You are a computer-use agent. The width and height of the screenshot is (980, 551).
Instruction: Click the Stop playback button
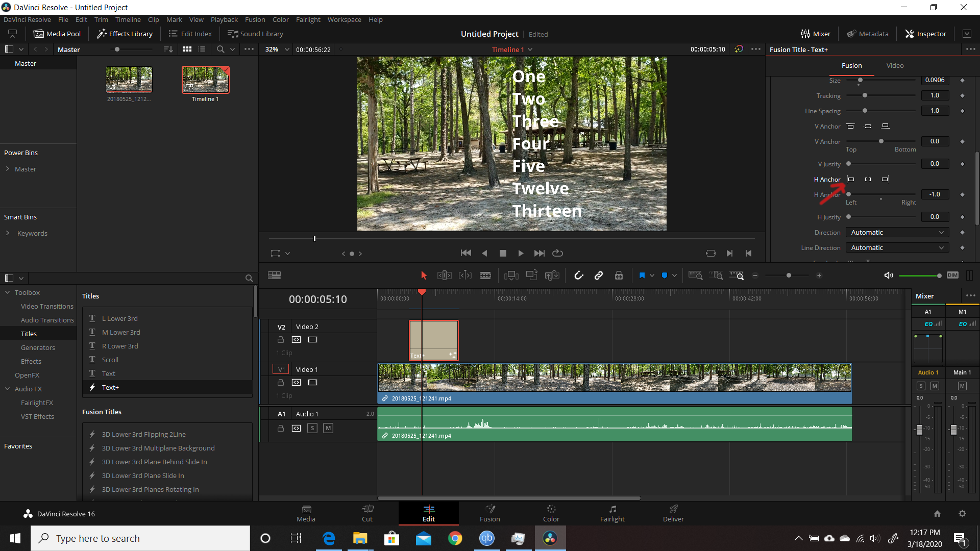(x=503, y=253)
